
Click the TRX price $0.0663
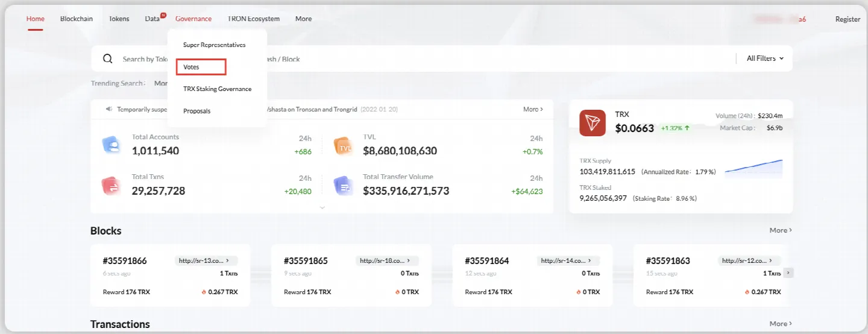point(635,128)
